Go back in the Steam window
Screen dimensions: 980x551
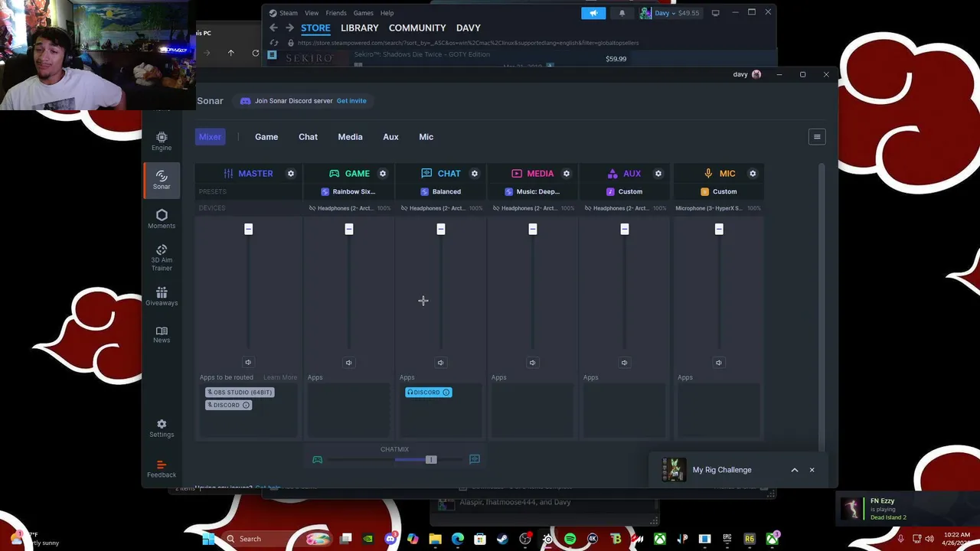[x=273, y=28]
